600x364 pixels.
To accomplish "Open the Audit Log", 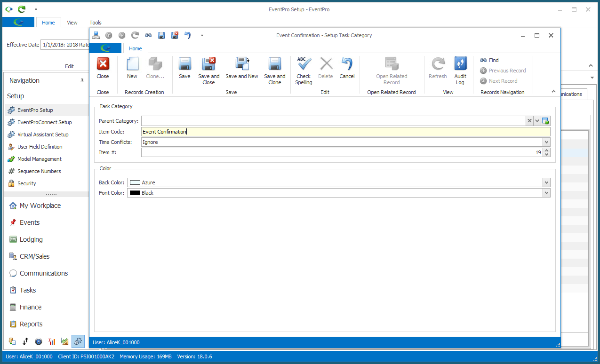I will click(460, 71).
